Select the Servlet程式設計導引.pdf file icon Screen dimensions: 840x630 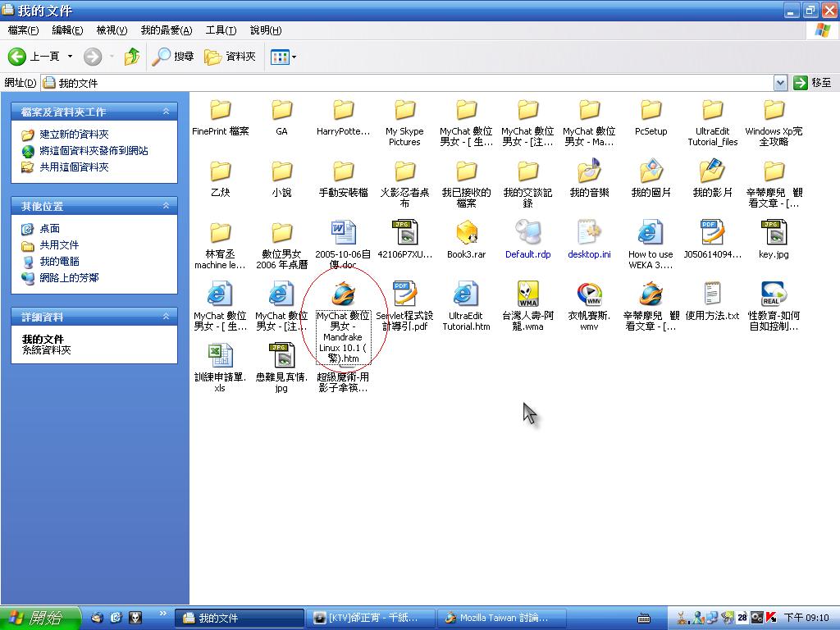click(x=404, y=294)
